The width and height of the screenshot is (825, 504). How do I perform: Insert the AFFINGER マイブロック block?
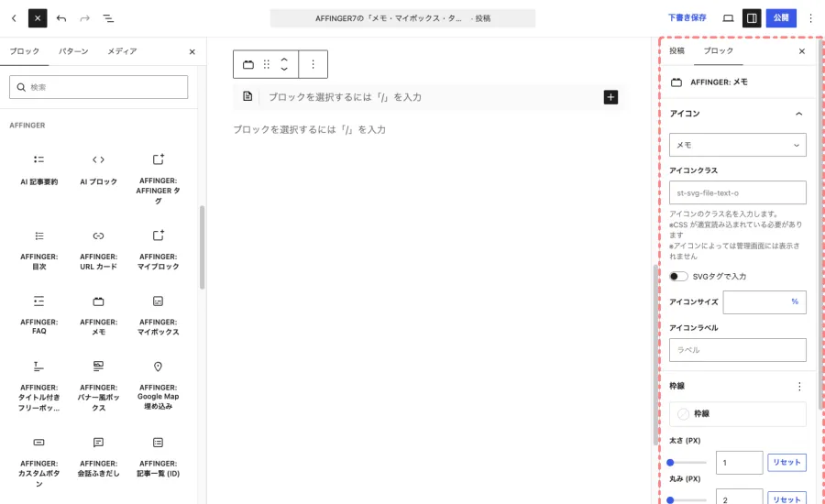[158, 250]
